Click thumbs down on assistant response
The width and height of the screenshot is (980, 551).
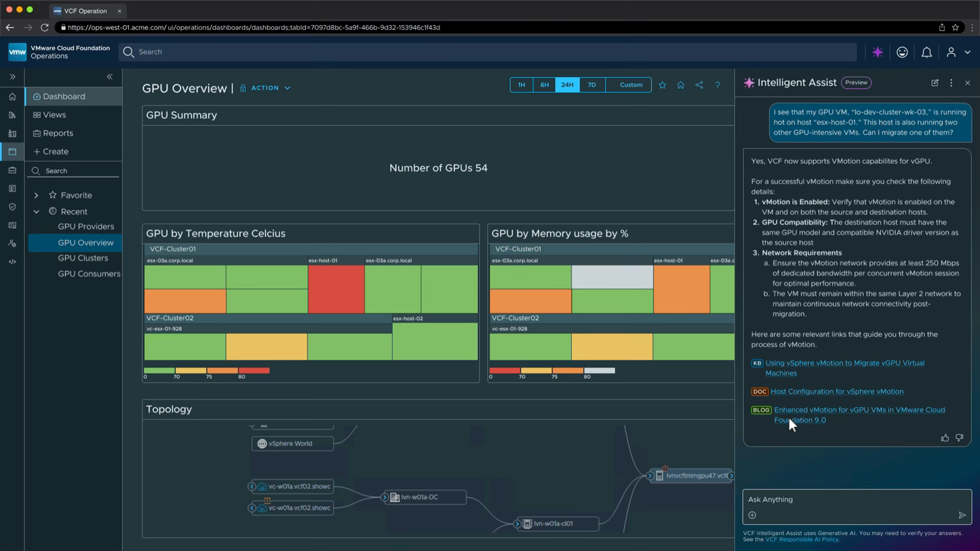959,438
